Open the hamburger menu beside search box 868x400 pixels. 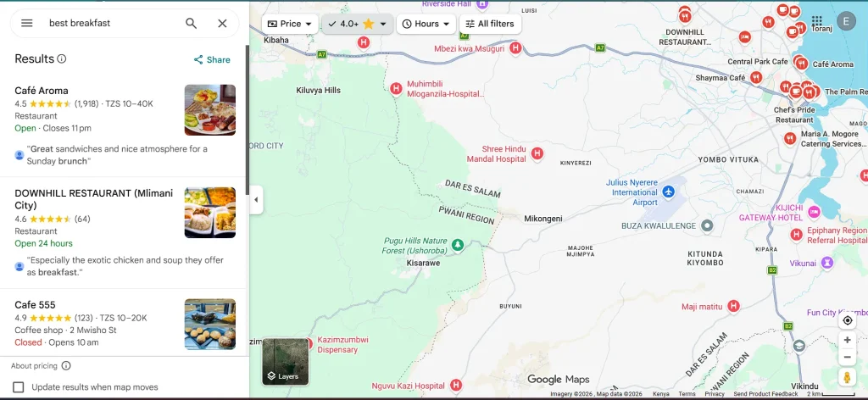[26, 23]
